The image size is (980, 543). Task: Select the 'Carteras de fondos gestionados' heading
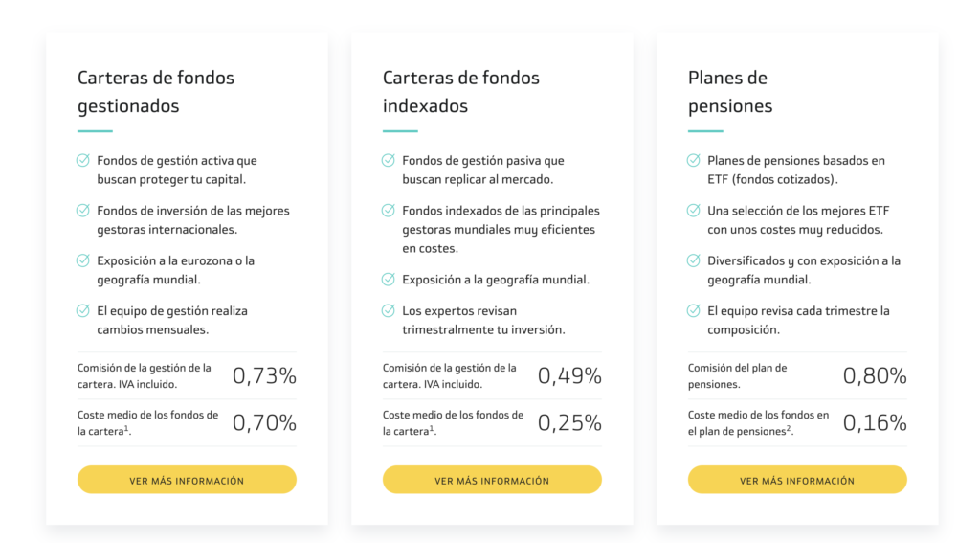tap(156, 91)
